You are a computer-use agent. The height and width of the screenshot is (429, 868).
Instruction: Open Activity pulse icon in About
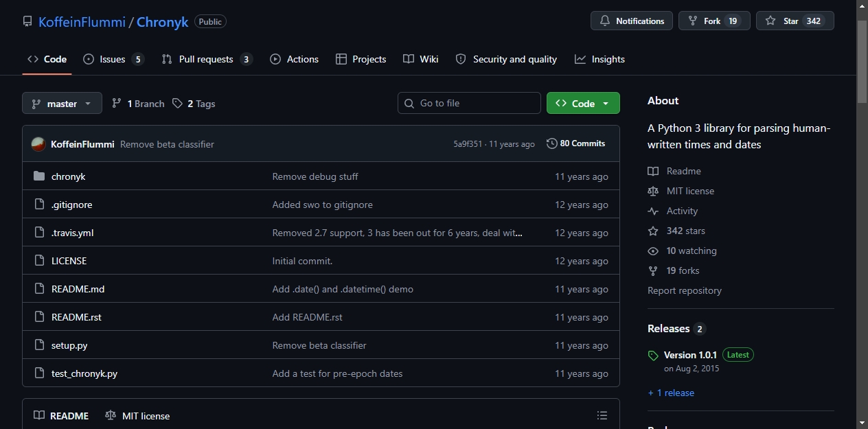coord(653,211)
